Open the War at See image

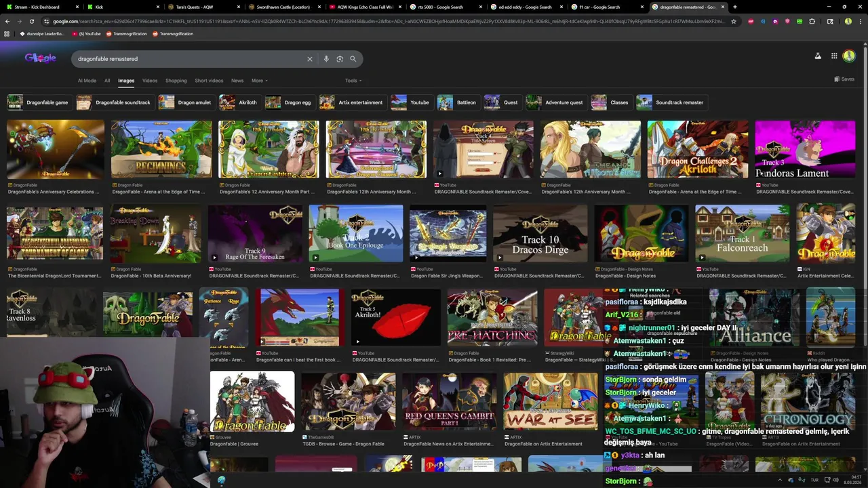pyautogui.click(x=551, y=402)
